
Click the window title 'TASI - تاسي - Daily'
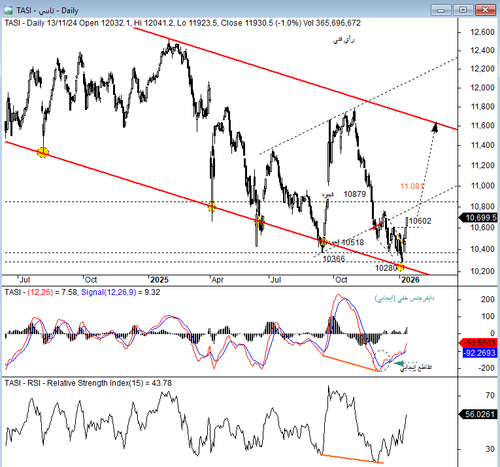47,11
